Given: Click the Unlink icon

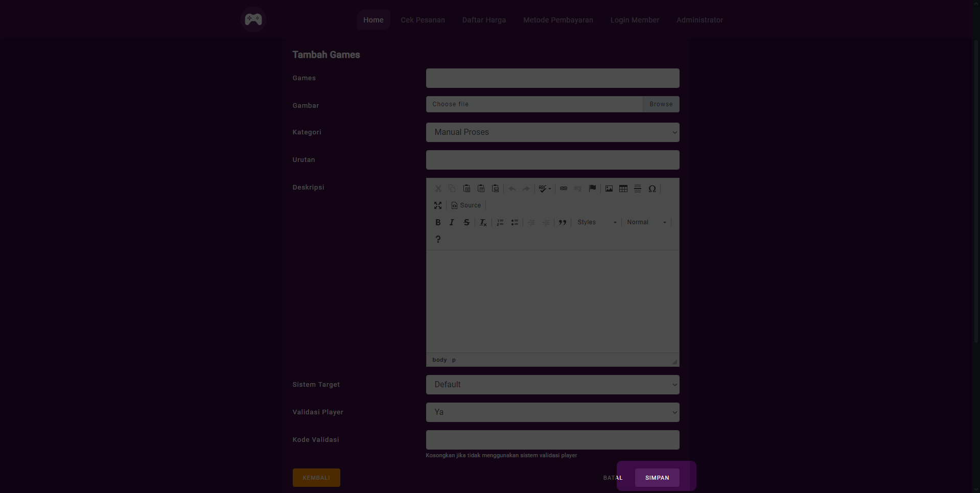Looking at the screenshot, I should click(x=578, y=189).
